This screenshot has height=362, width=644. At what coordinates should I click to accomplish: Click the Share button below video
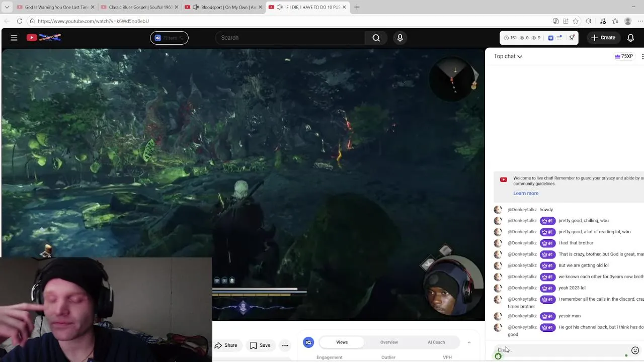point(226,345)
